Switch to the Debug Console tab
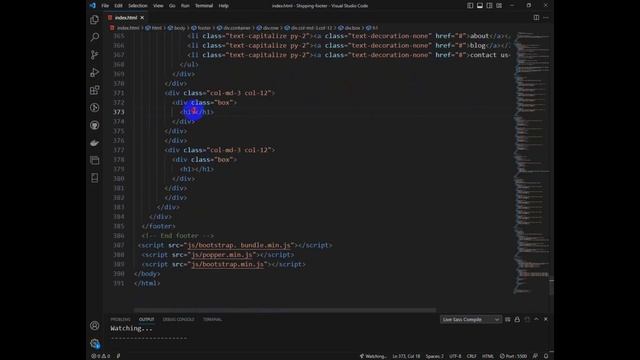The image size is (640, 360). pyautogui.click(x=178, y=319)
